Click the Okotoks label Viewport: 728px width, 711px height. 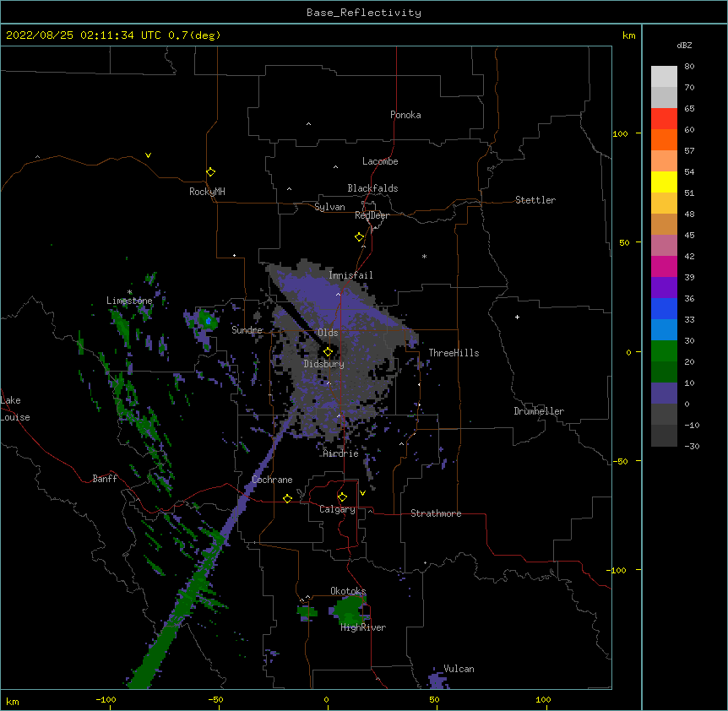348,591
